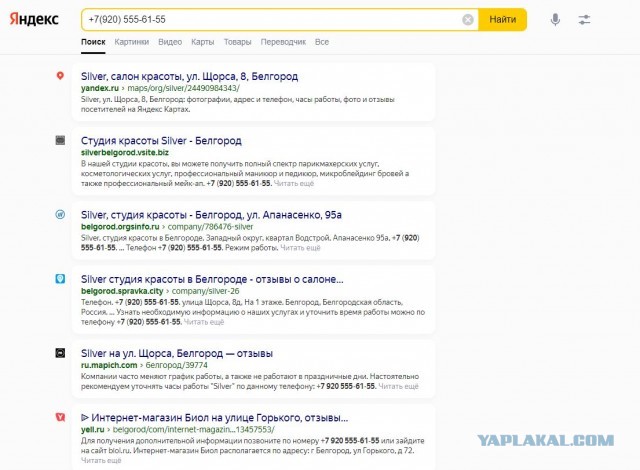Open the белгород/39774 path link
Viewport: 640px width, 470px height.
coord(176,365)
